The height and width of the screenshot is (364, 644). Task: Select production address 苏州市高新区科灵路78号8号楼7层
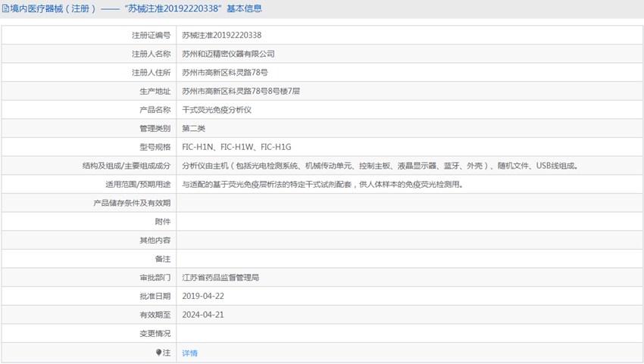pos(241,91)
